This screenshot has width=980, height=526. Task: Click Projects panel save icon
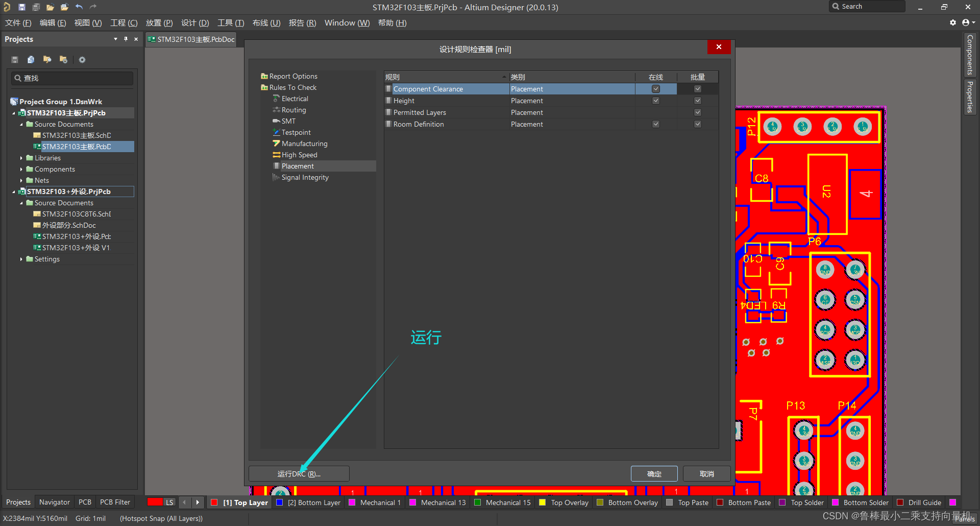point(15,60)
